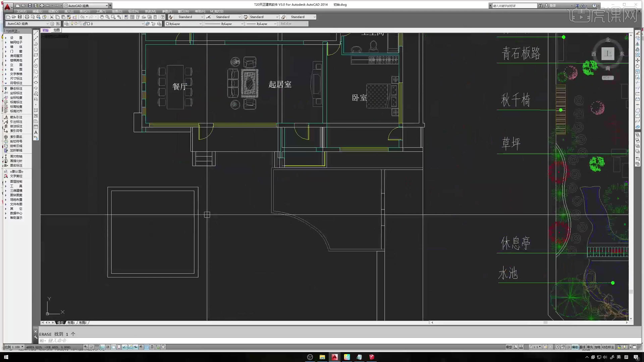Toggle Grid display in status bar
The width and height of the screenshot is (644, 362).
pos(97,347)
